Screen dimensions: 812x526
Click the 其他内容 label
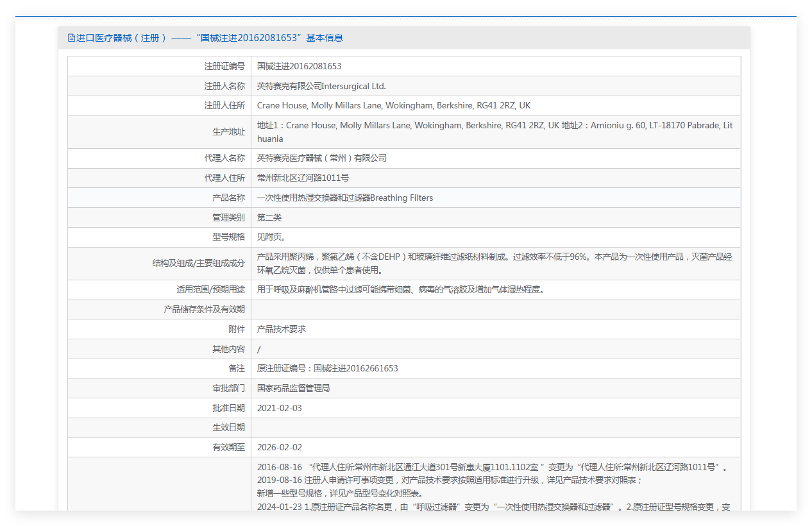pyautogui.click(x=228, y=350)
